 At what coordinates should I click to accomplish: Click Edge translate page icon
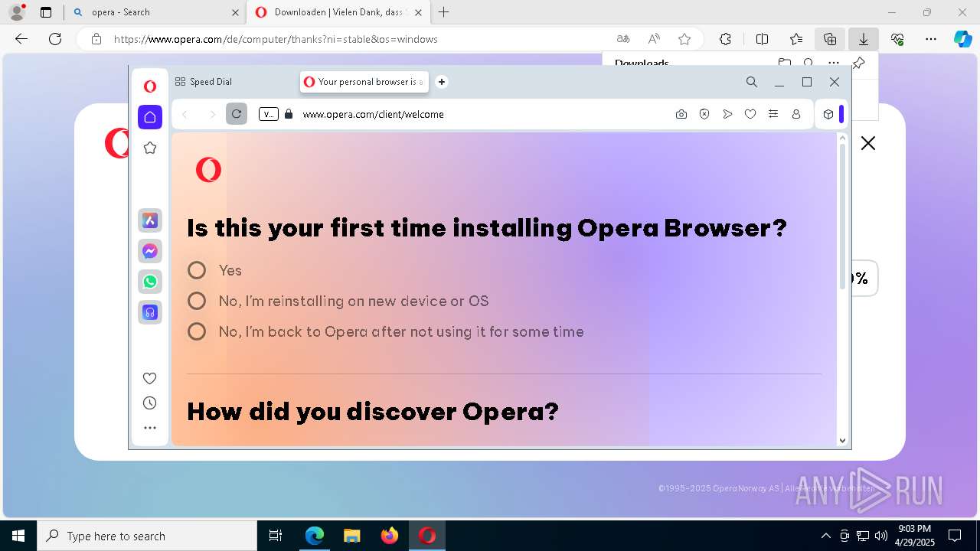[x=623, y=39]
